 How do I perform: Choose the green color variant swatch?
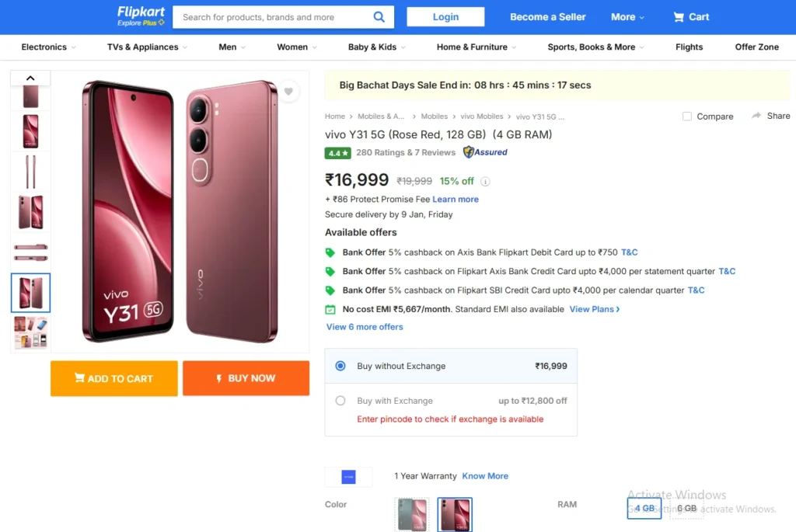click(412, 514)
